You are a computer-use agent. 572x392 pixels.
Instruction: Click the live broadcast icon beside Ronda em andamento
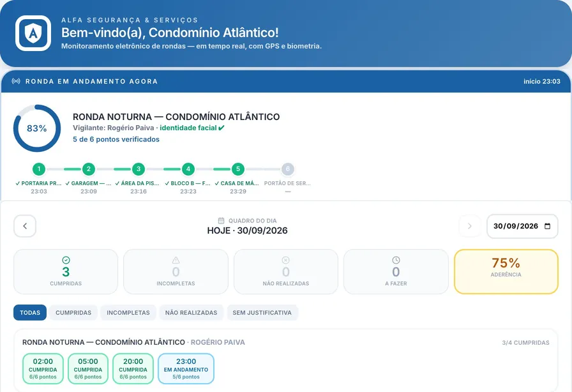tap(16, 81)
